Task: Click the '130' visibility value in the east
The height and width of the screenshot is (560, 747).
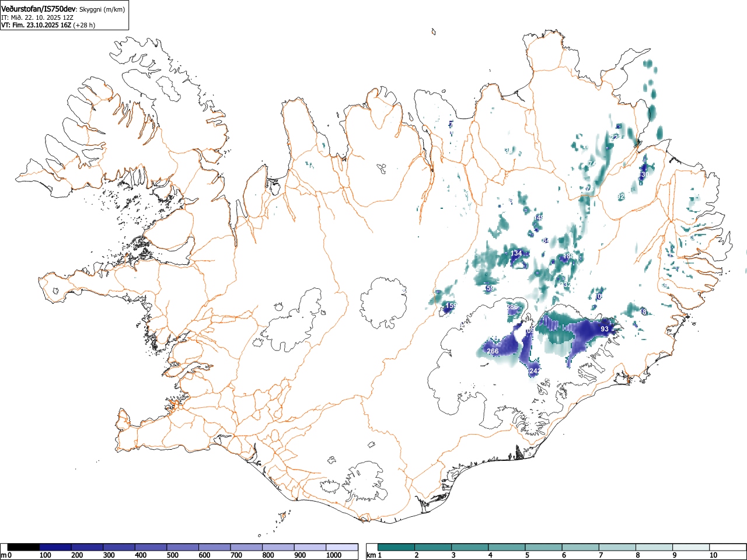Action: 644,174
